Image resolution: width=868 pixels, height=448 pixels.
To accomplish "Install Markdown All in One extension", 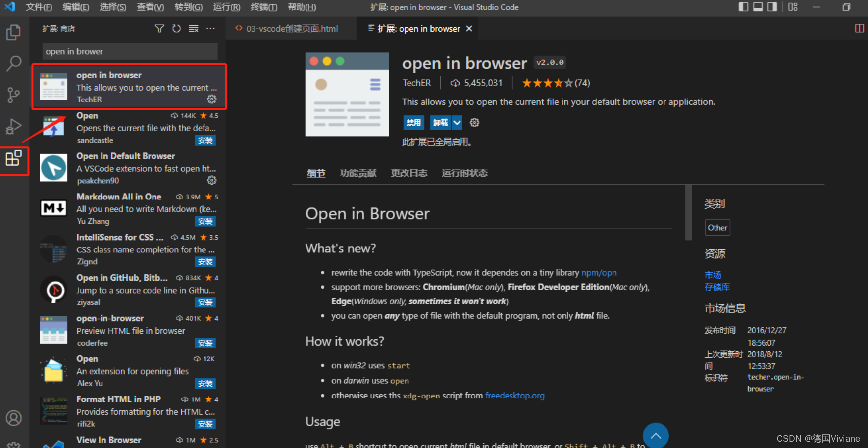I will [x=205, y=221].
